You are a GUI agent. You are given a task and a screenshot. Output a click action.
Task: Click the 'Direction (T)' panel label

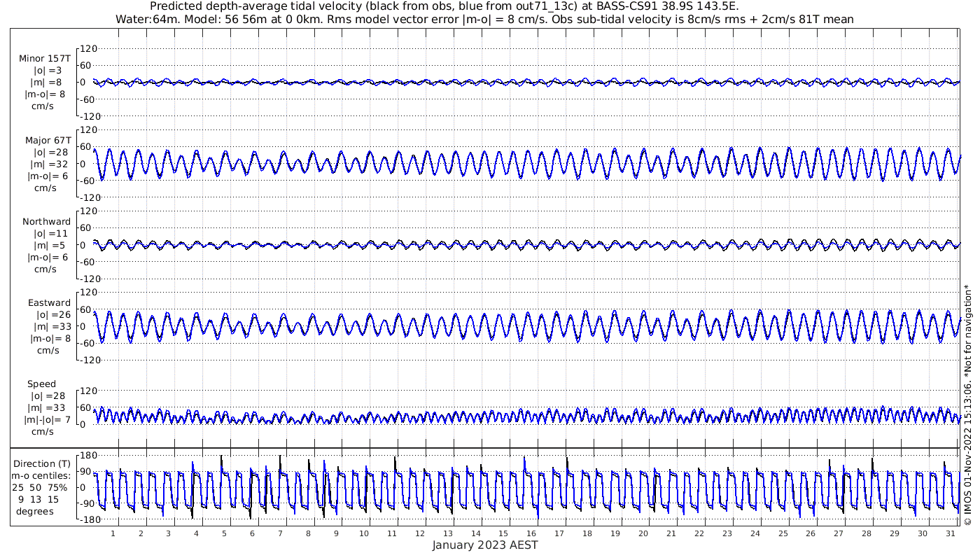point(42,463)
